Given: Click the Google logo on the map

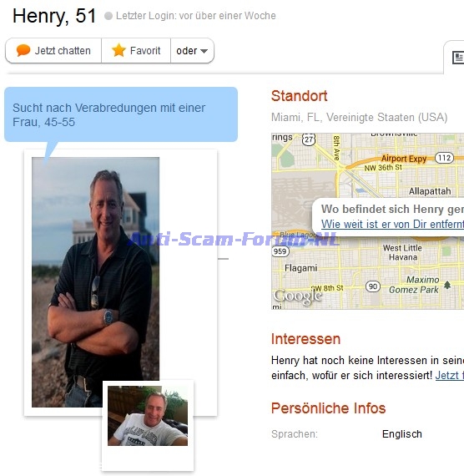Looking at the screenshot, I should [297, 296].
